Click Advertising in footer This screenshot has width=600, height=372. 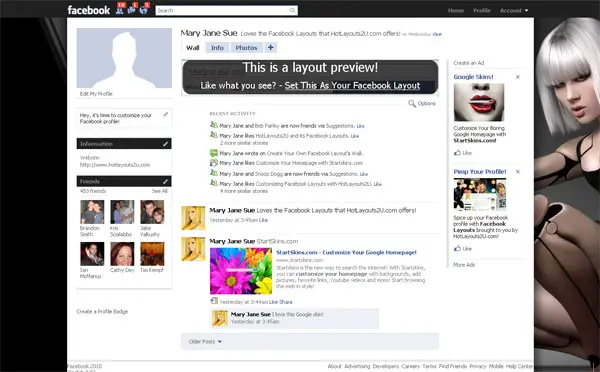(x=357, y=366)
